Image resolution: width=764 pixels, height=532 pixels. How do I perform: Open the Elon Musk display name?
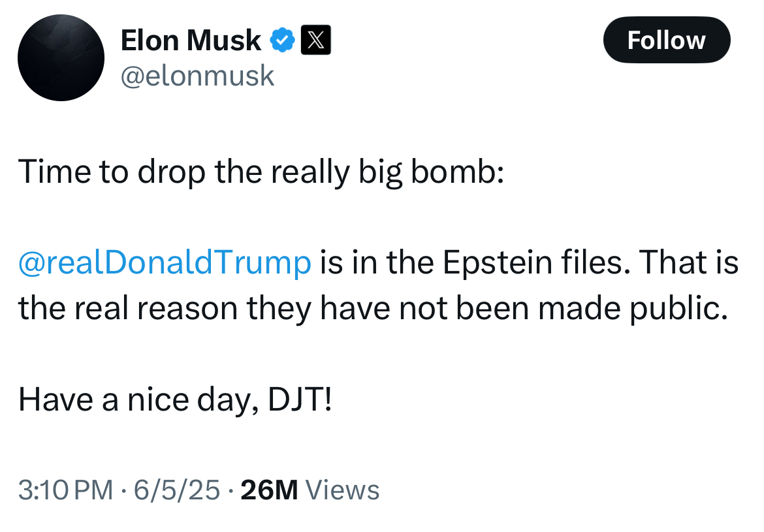[x=191, y=41]
